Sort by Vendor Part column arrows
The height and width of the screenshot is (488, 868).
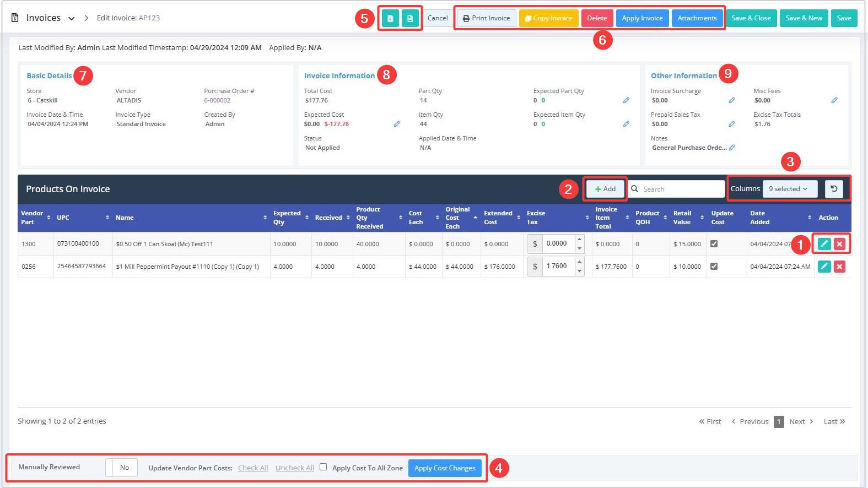pyautogui.click(x=48, y=218)
